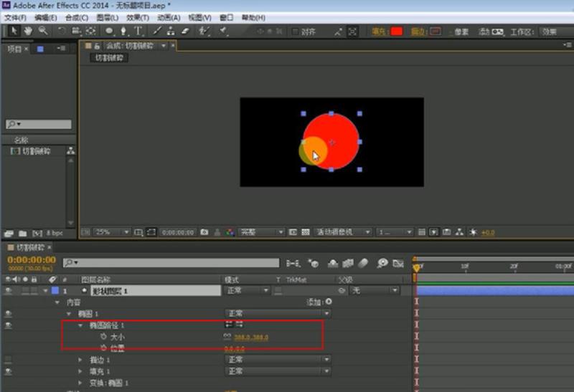
Task: Open the 25% magnification dropdown
Action: pyautogui.click(x=112, y=232)
